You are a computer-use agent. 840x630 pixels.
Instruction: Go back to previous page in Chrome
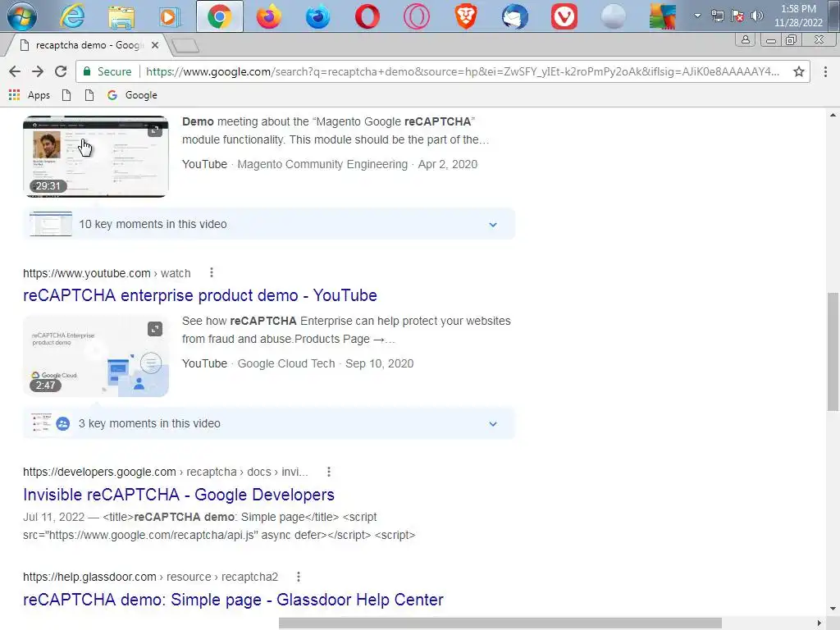pos(15,71)
